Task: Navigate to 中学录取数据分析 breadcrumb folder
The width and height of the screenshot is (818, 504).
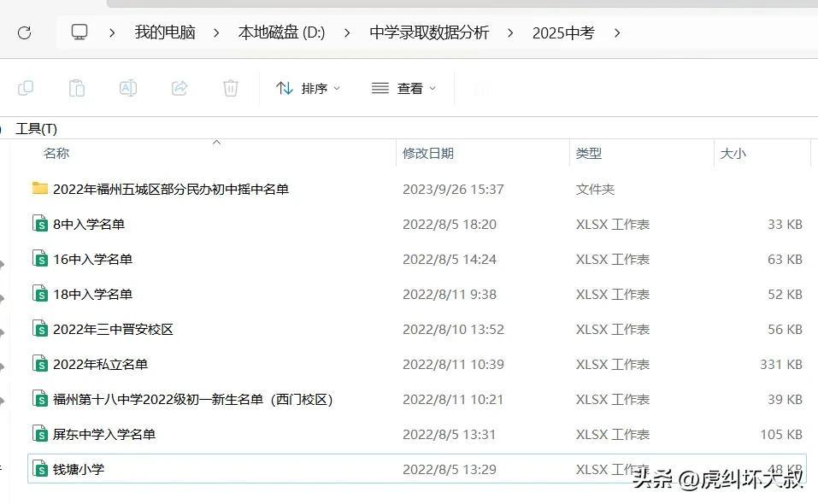Action: 429,32
